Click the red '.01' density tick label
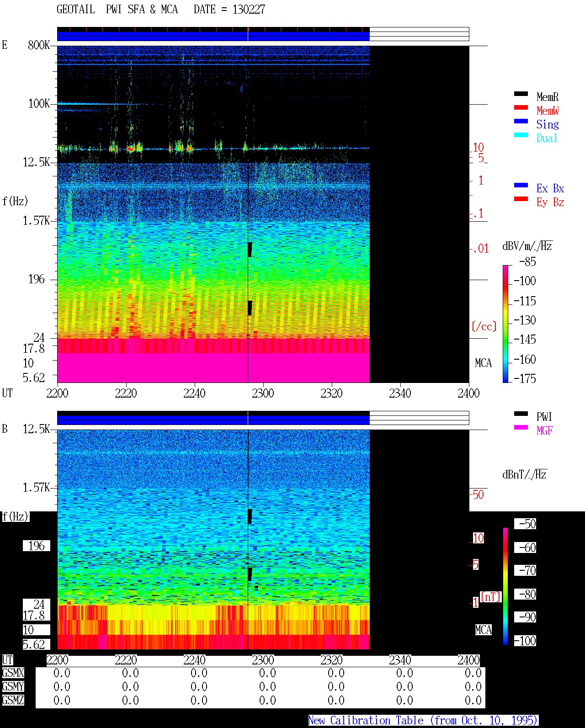Screen dimensions: 585x728 [x=481, y=249]
